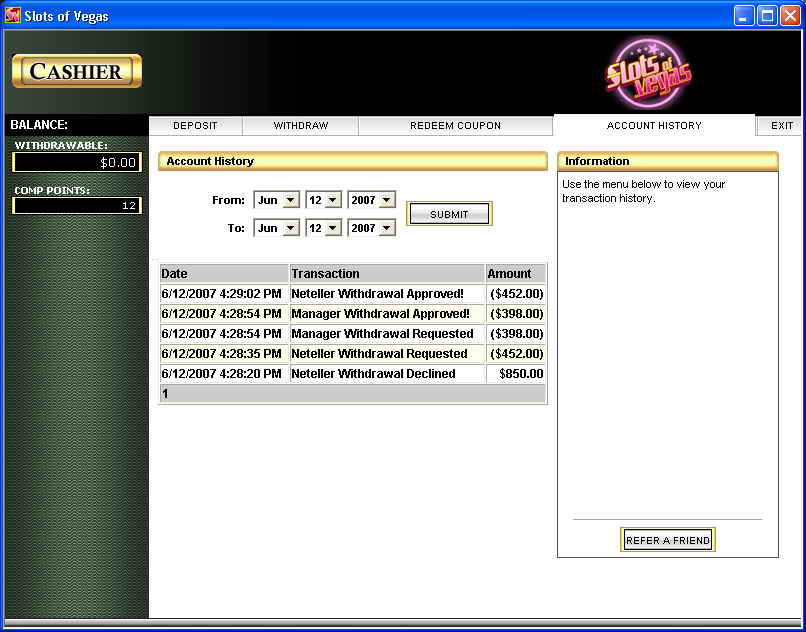Click the Slots of Vegas title bar icon
806x632 pixels.
(13, 16)
